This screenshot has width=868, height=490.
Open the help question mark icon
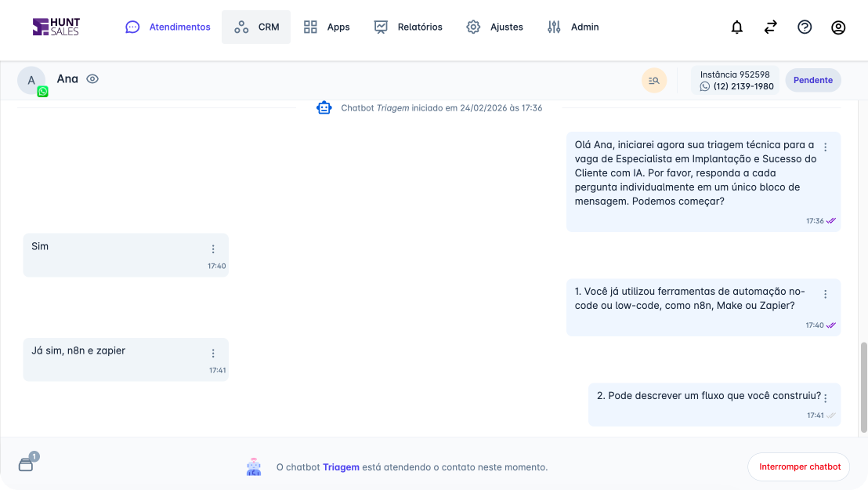(805, 27)
